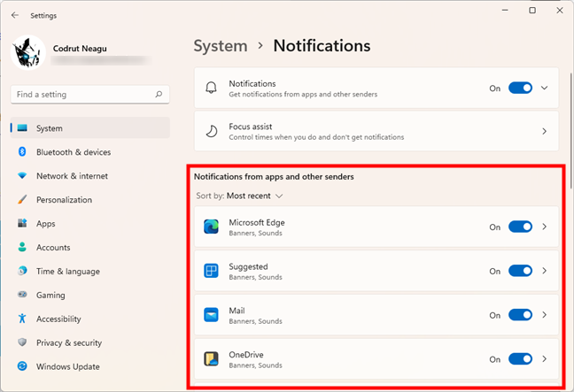Click the Suggested app icon
The image size is (574, 392).
(211, 271)
